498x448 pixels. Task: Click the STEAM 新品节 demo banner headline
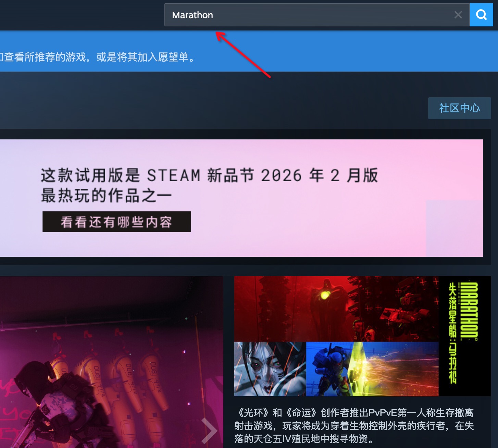(x=209, y=185)
